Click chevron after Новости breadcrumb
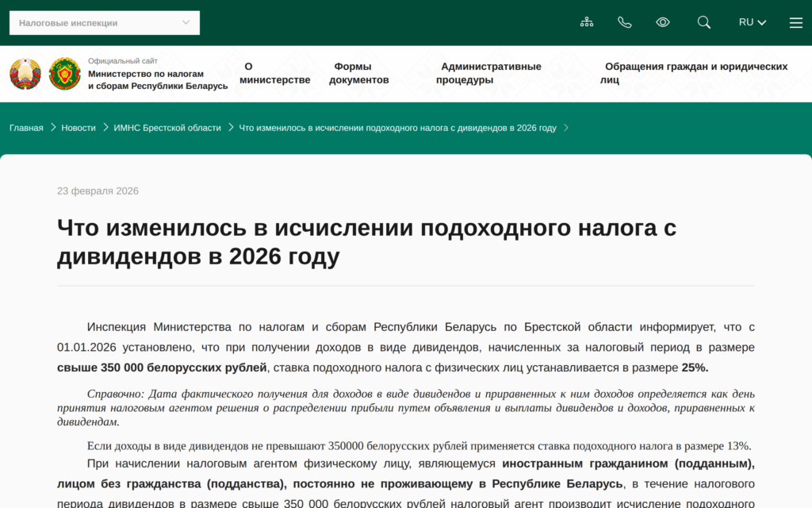This screenshot has height=508, width=812. [x=105, y=128]
